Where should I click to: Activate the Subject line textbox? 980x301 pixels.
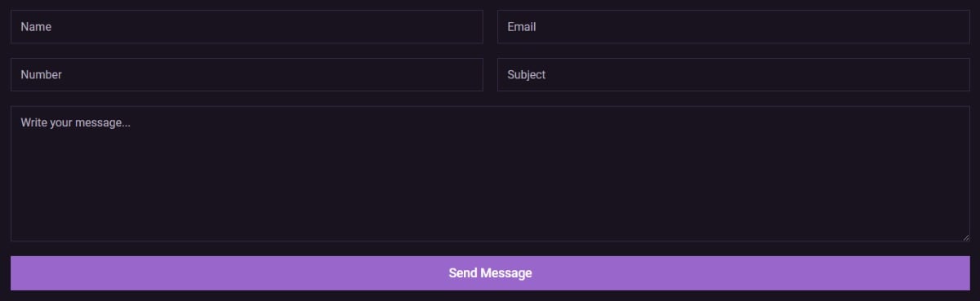coord(733,74)
